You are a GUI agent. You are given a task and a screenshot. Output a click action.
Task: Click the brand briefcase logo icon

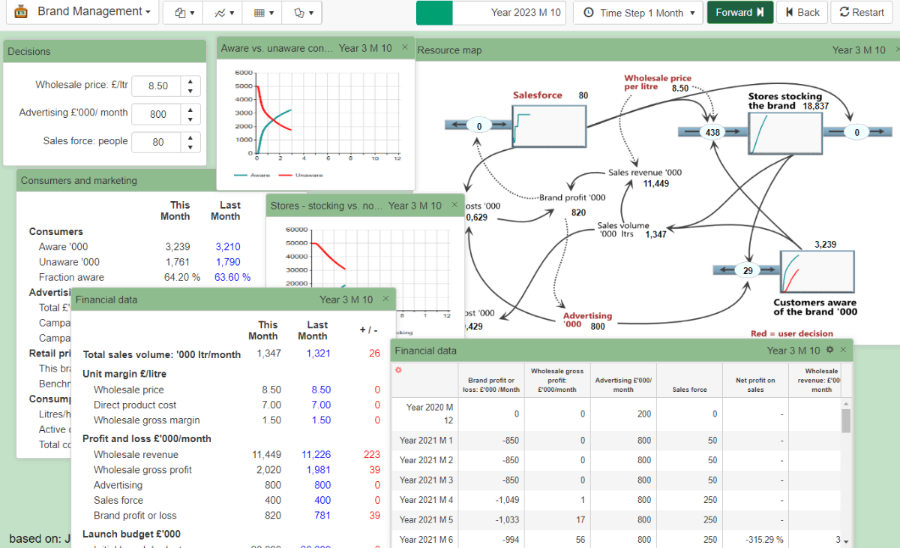click(19, 12)
